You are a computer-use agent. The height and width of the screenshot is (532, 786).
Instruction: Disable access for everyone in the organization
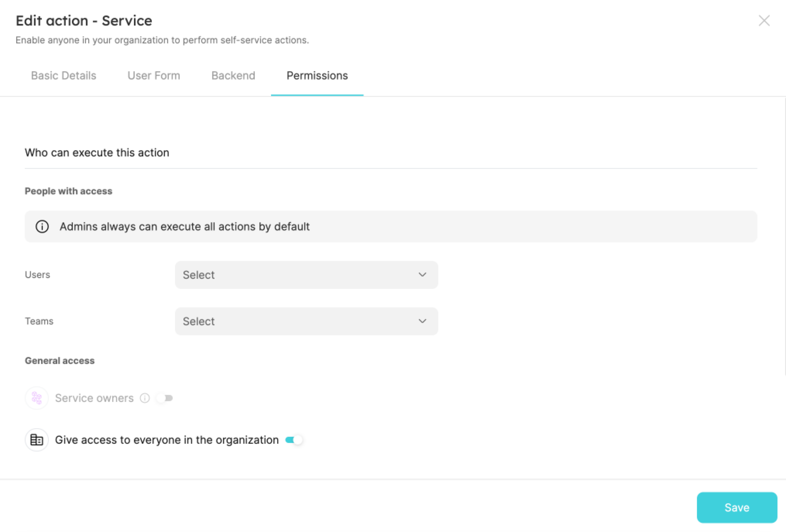click(293, 440)
